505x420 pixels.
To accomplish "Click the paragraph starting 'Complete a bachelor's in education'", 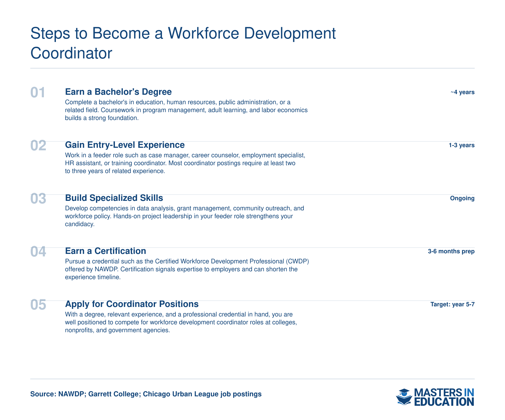I will point(186,110).
